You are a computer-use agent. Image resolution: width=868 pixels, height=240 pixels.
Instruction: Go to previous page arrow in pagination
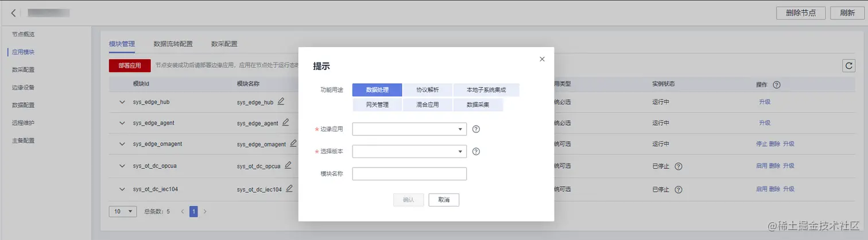point(183,211)
